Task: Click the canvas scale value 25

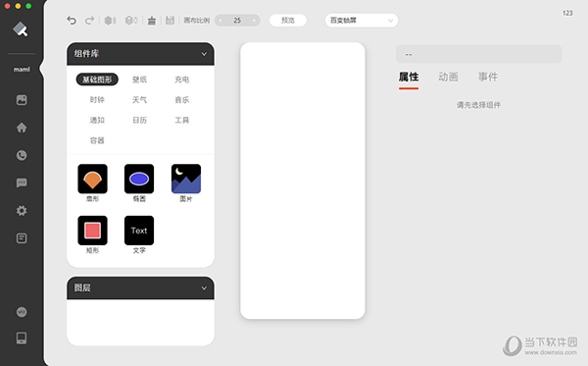Action: click(237, 21)
